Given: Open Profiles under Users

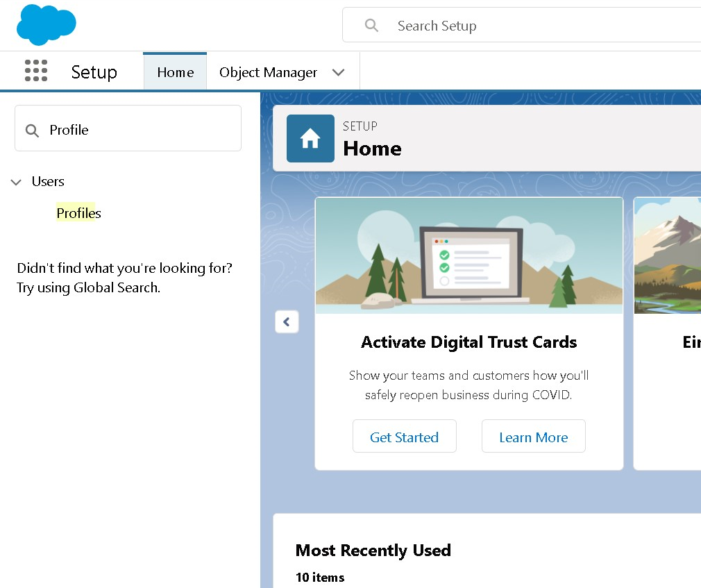Looking at the screenshot, I should [78, 213].
